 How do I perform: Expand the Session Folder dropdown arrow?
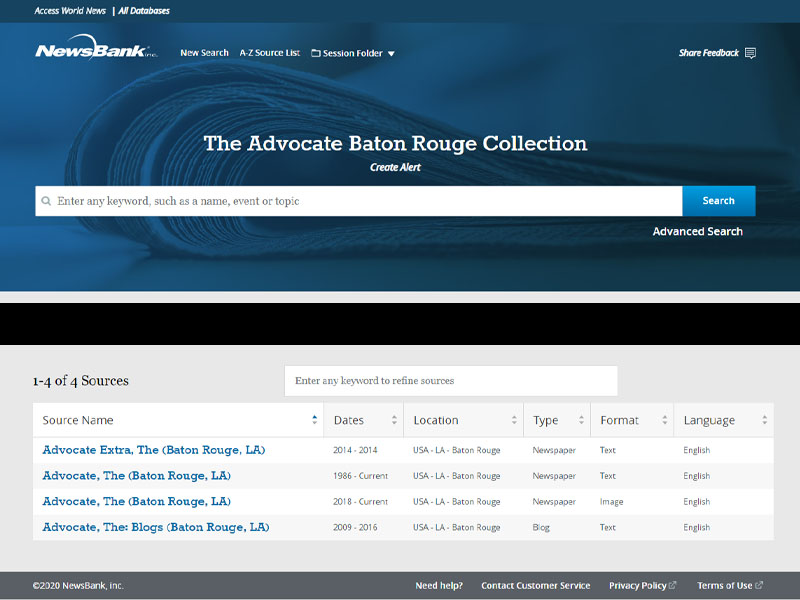coord(391,54)
